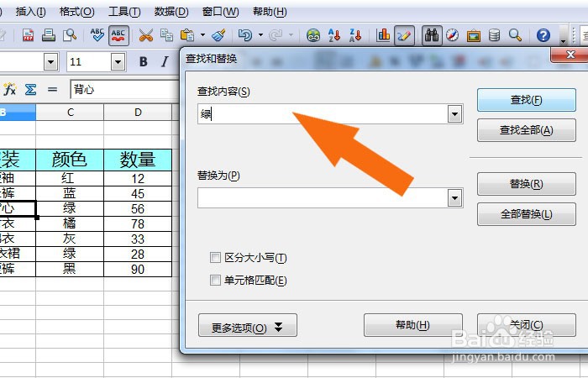Open the 数据(D) menu

click(x=171, y=12)
